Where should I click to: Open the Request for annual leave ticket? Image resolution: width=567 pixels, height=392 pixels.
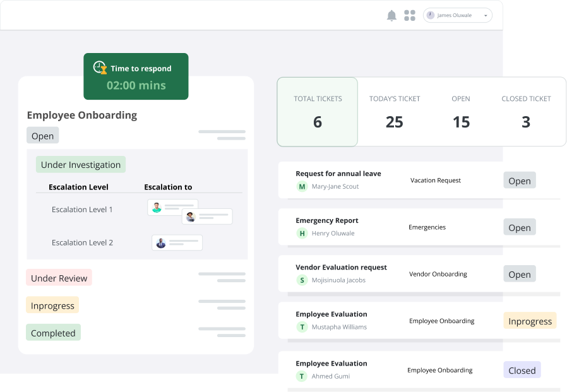[338, 174]
